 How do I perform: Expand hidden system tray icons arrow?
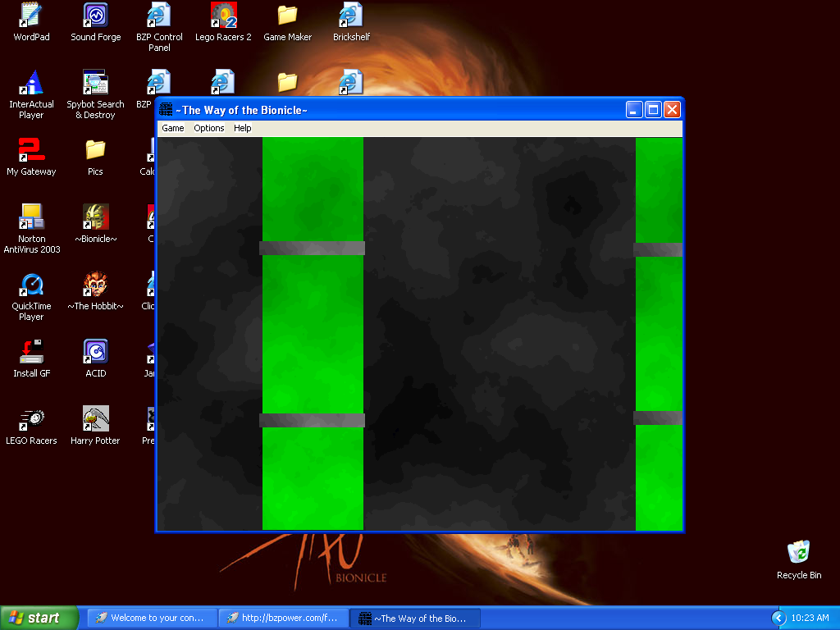778,619
